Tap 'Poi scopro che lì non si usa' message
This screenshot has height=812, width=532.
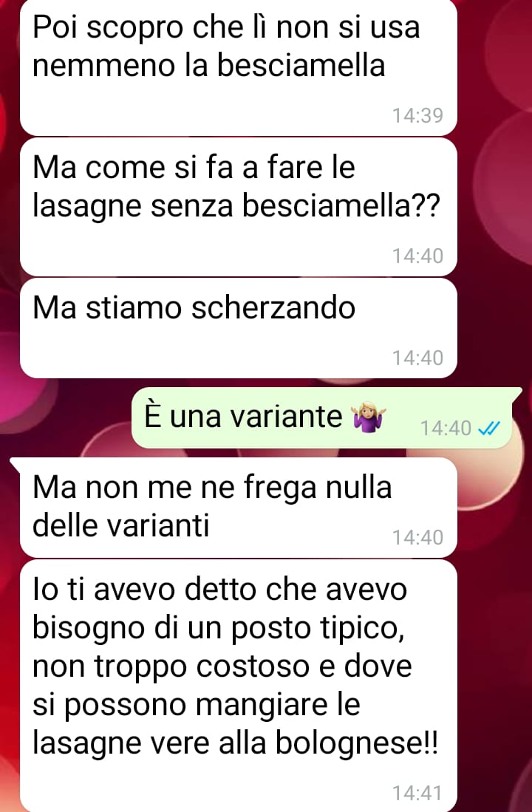coord(238,67)
